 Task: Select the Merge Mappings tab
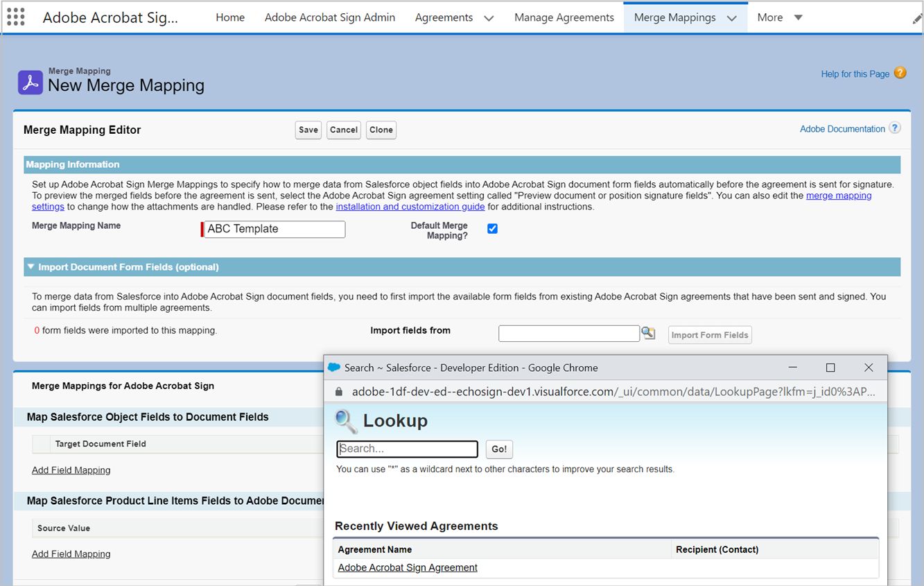click(674, 17)
